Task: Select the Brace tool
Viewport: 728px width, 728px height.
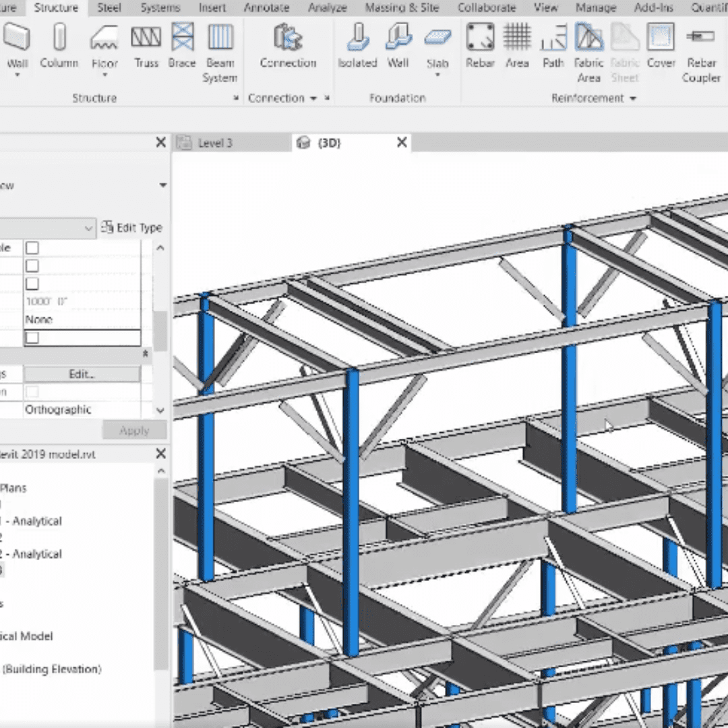Action: 182,47
